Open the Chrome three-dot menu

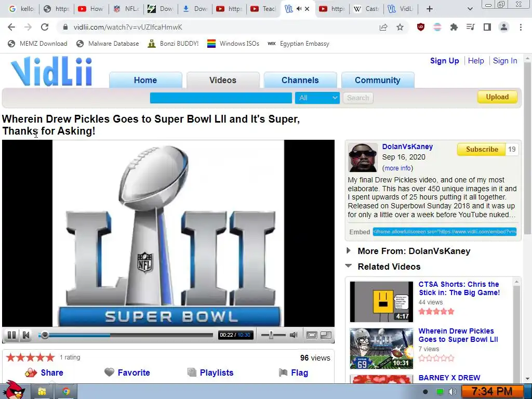521,27
